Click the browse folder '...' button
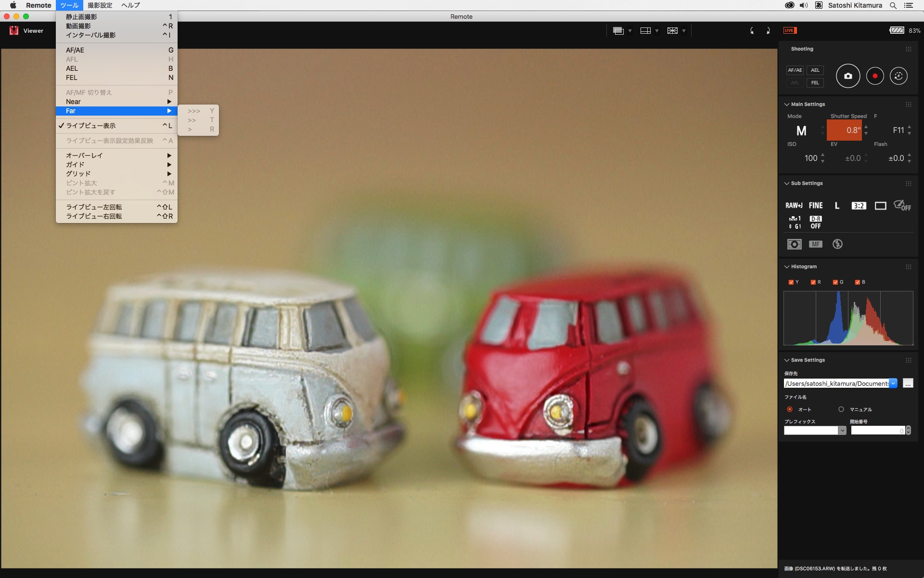The height and width of the screenshot is (578, 924). point(908,383)
